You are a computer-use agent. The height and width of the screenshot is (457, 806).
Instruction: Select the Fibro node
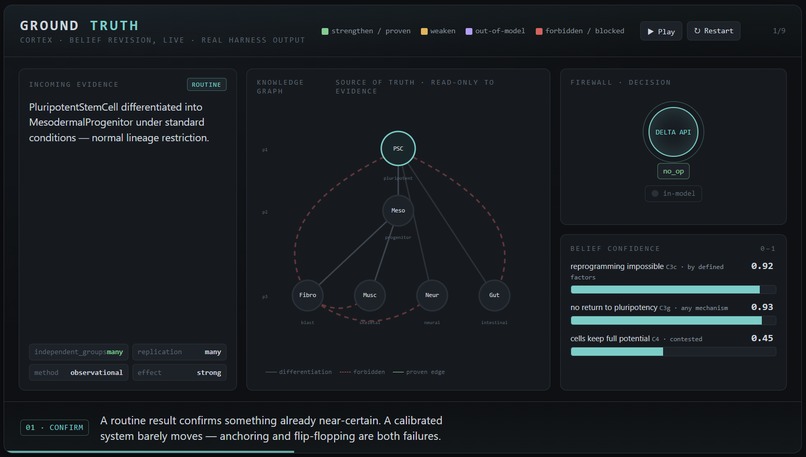click(307, 295)
